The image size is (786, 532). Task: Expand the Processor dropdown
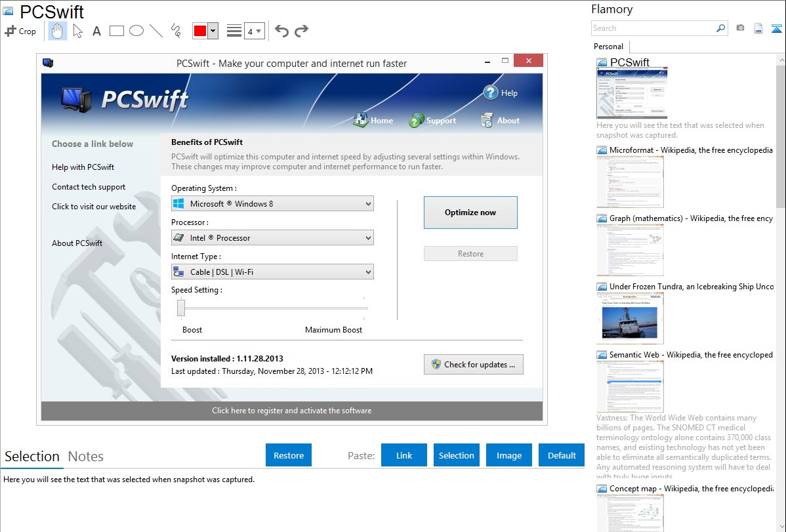pyautogui.click(x=272, y=237)
